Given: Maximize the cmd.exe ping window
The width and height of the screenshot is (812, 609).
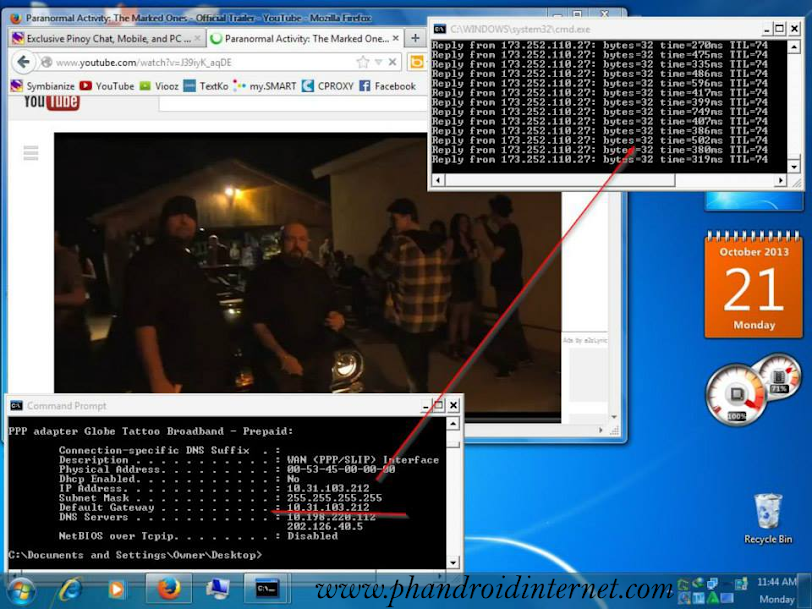Looking at the screenshot, I should (x=779, y=28).
